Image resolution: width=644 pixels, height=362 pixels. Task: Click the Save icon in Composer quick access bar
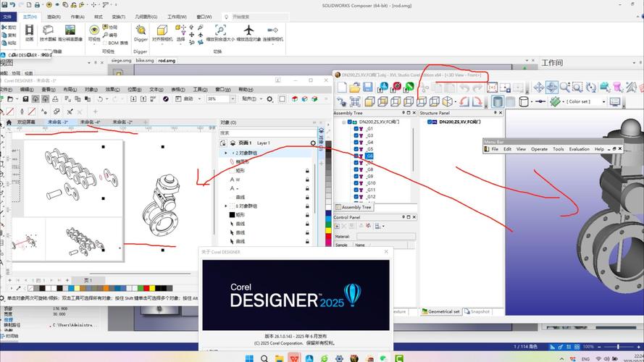tap(4, 5)
